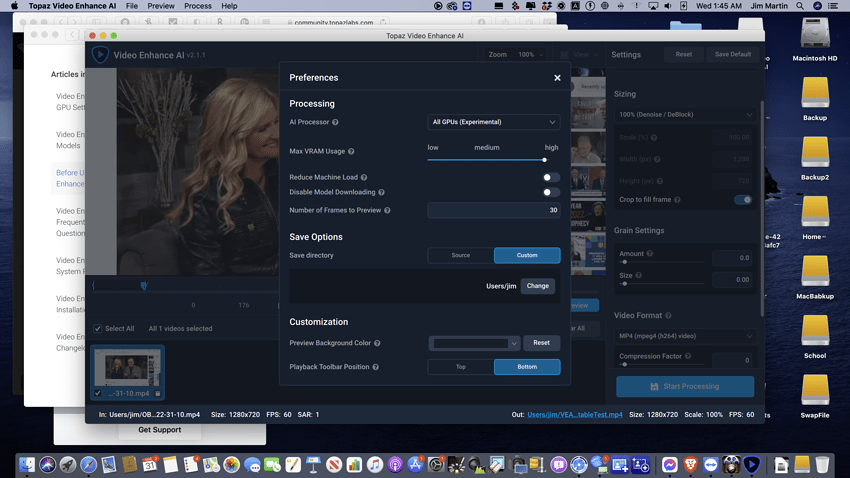This screenshot has height=478, width=850.
Task: Open the Preview menu
Action: click(161, 6)
